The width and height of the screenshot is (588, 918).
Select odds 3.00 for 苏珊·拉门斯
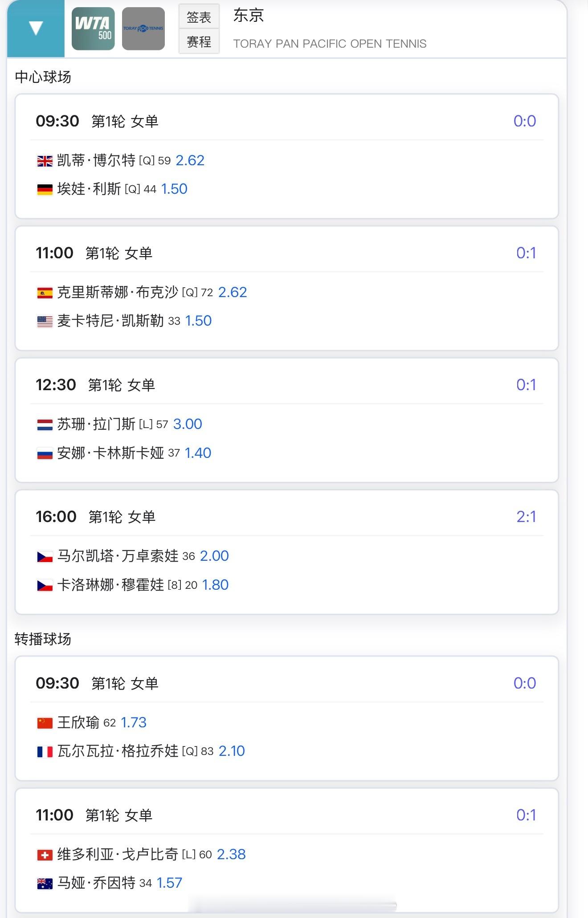pyautogui.click(x=188, y=424)
